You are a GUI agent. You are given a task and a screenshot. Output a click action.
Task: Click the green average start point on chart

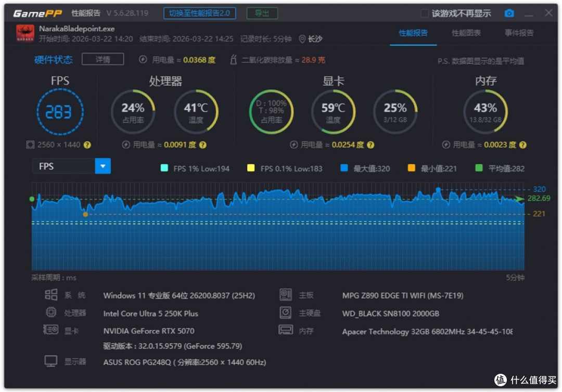32,199
